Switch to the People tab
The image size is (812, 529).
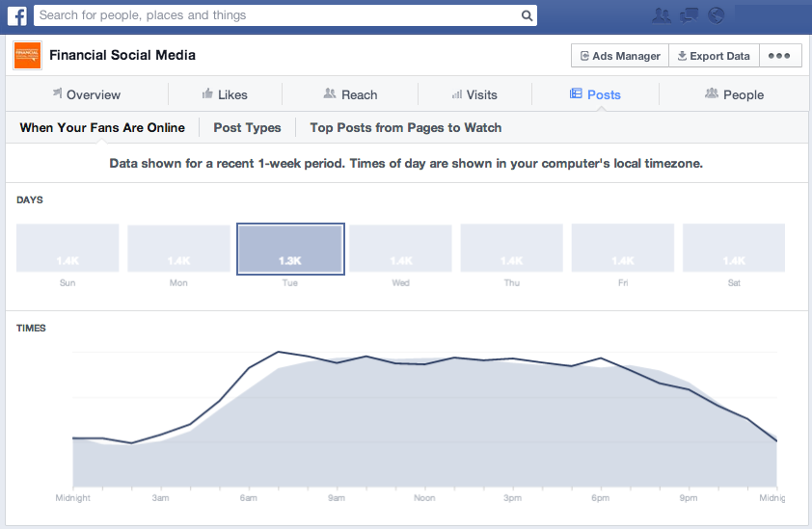[x=734, y=94]
